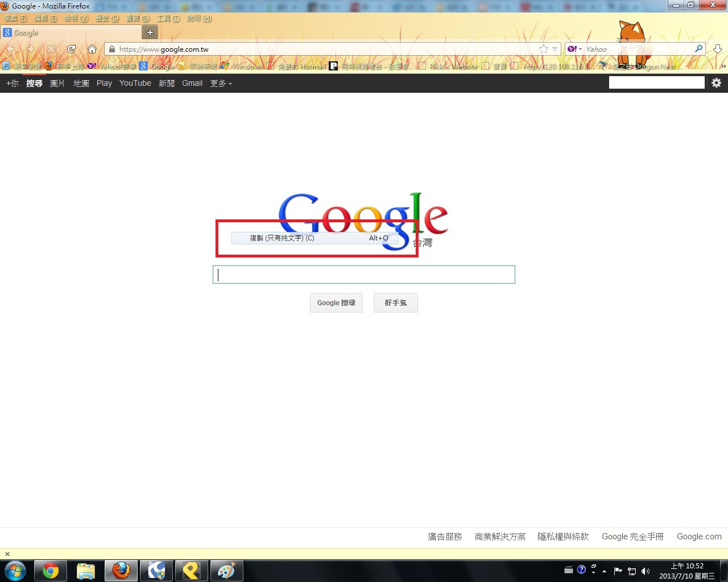Click the Google 搜尋 button
728x582 pixels.
336,303
